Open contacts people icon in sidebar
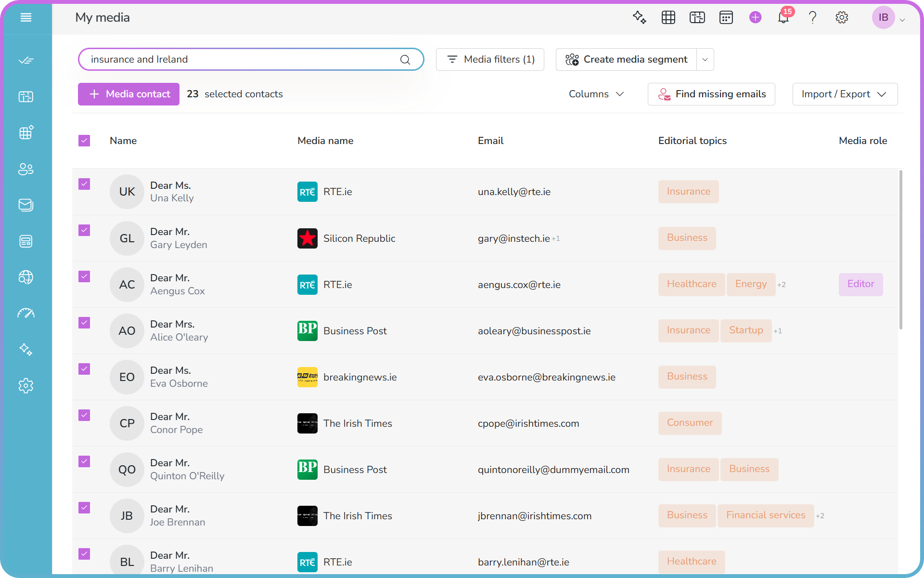924x578 pixels. coord(26,169)
